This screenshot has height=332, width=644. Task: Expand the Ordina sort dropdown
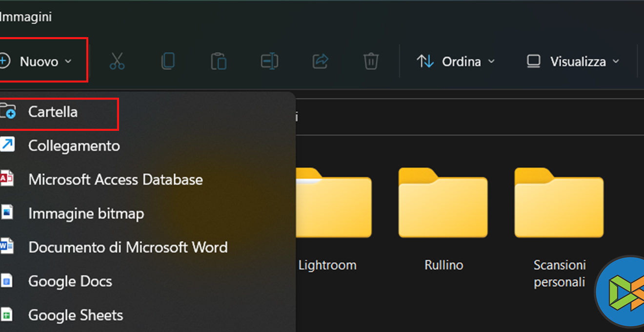click(x=456, y=62)
